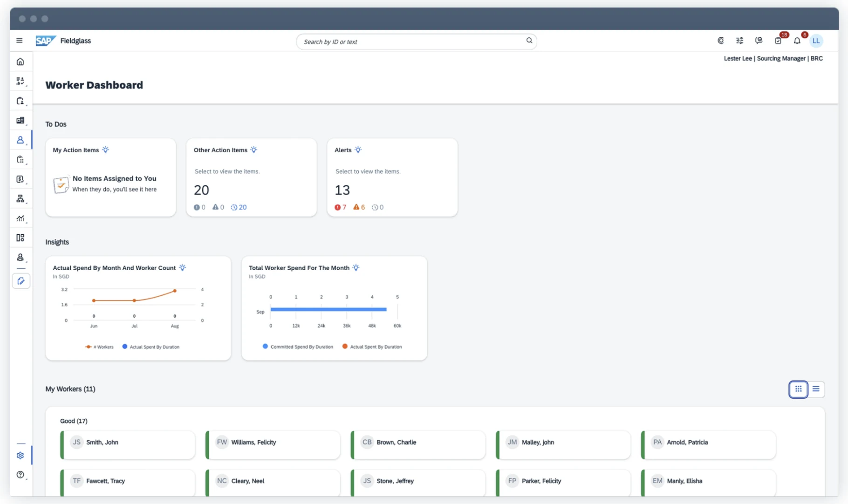Open the Brown, Charlie worker card

coord(418,445)
